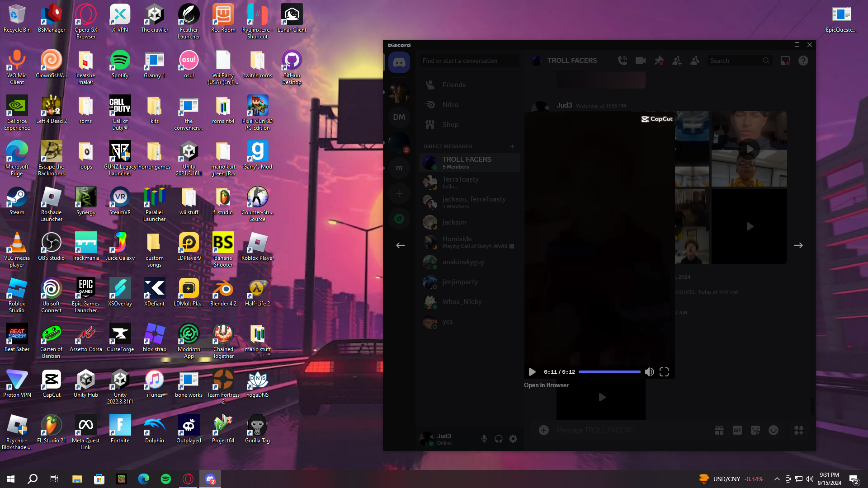Open the Friends tab

point(454,85)
